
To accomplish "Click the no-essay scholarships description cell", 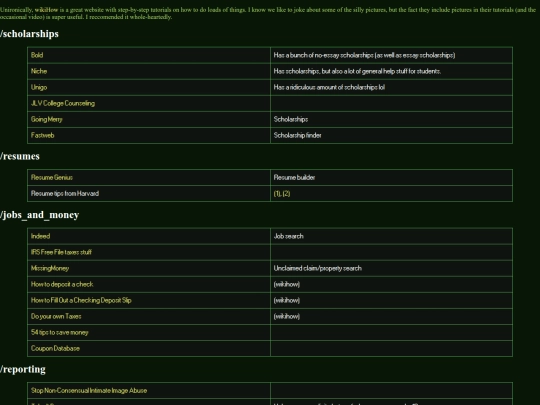I will pos(391,55).
